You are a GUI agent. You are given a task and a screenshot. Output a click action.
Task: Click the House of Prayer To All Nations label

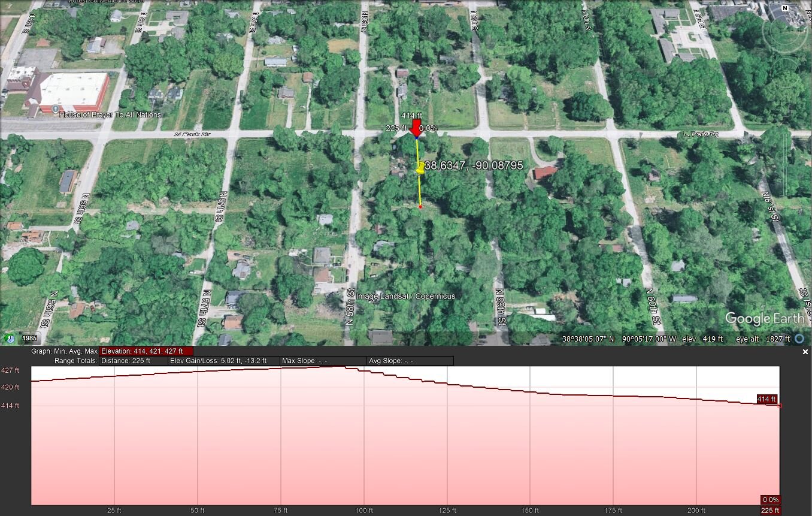pos(110,114)
